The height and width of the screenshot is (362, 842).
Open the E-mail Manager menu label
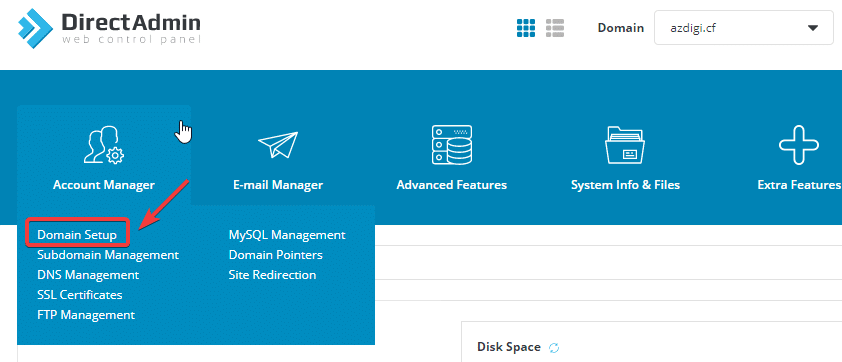coord(278,185)
